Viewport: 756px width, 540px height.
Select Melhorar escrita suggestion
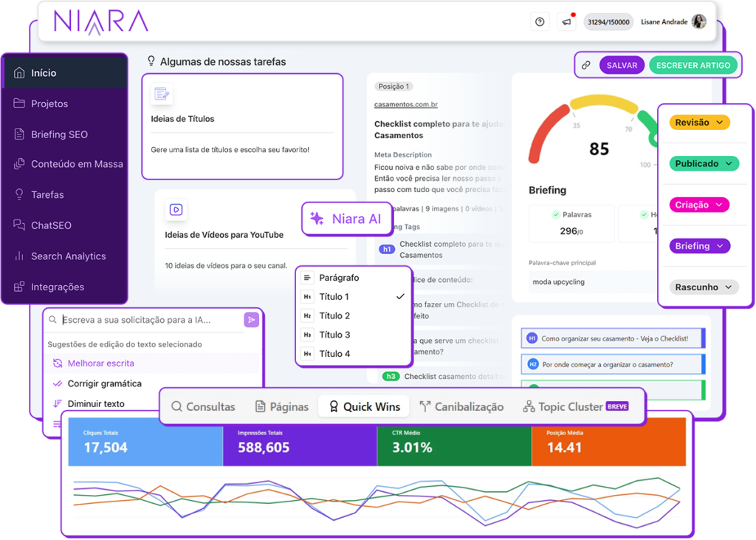pyautogui.click(x=152, y=363)
